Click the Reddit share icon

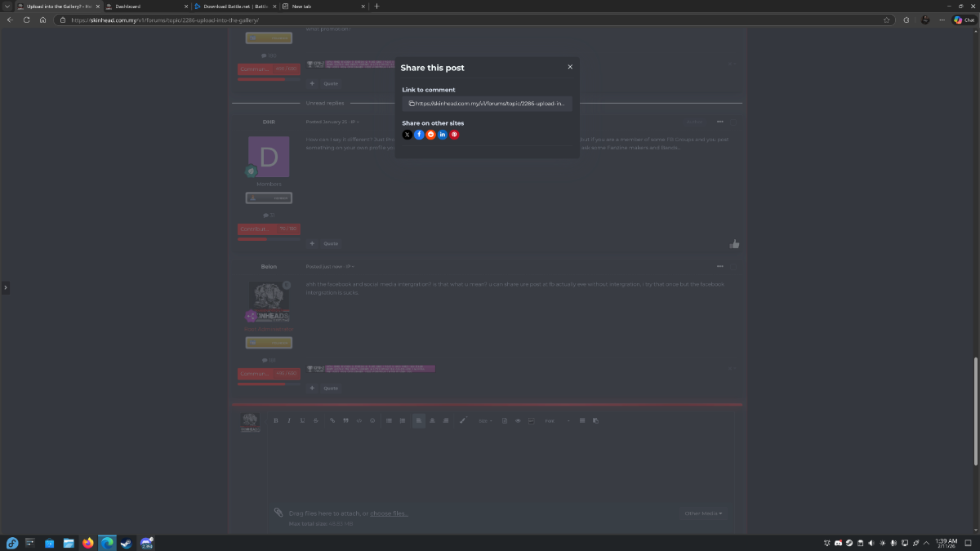pyautogui.click(x=430, y=135)
